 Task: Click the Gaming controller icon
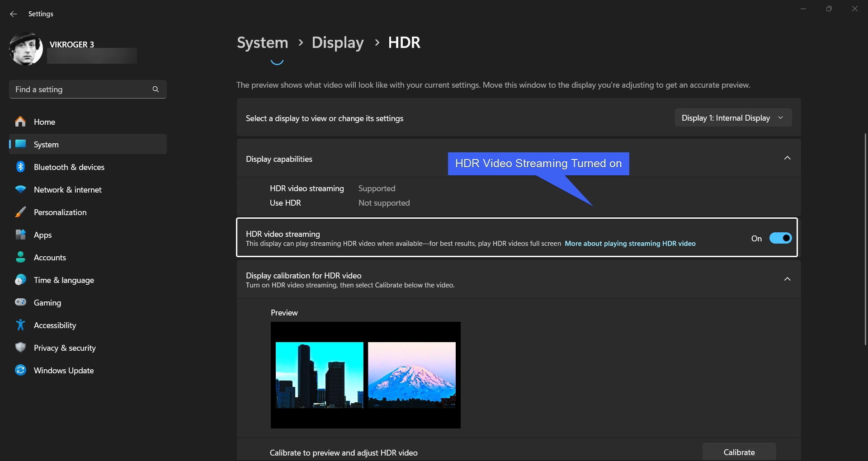tap(20, 302)
